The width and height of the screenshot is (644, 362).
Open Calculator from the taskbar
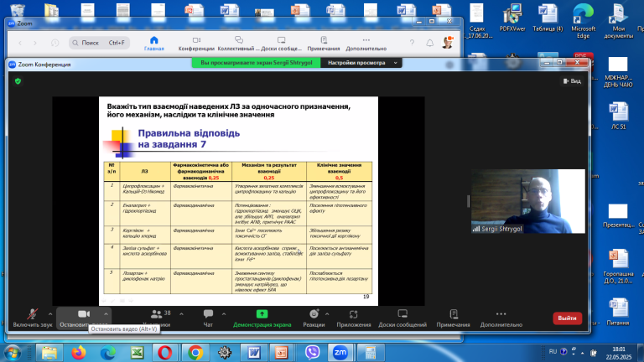click(x=371, y=353)
